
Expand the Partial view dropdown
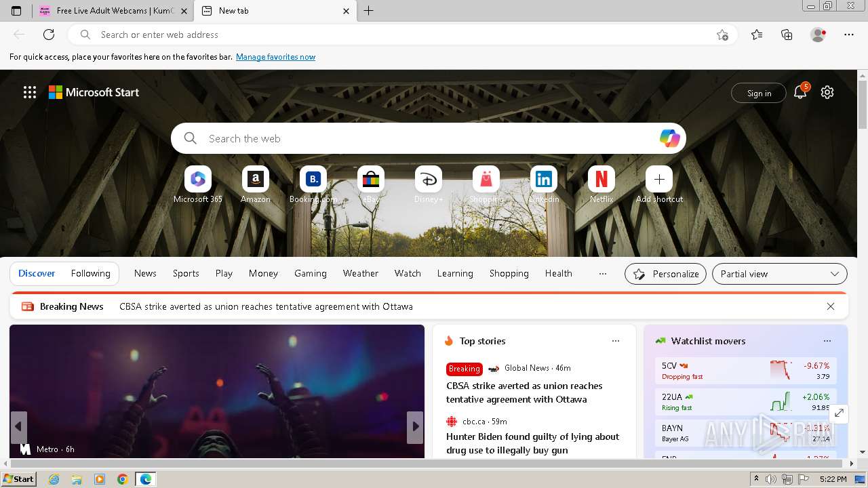coord(780,274)
